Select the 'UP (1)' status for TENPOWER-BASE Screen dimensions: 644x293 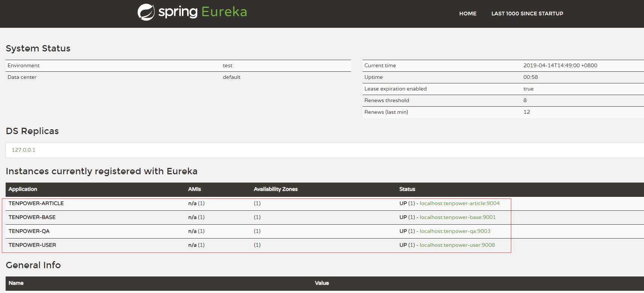coord(407,217)
